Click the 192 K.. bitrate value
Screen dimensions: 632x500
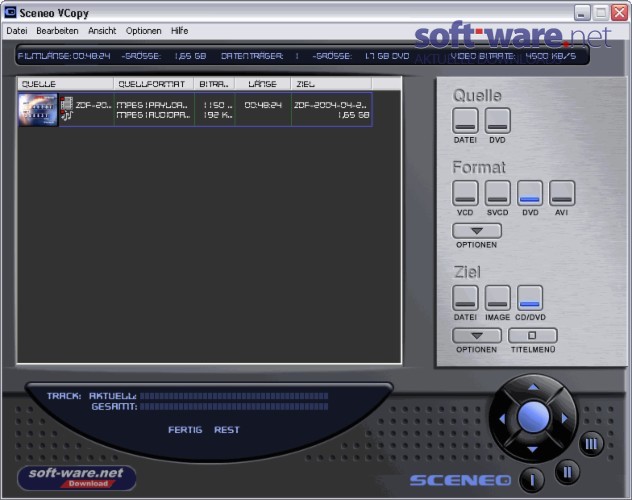click(x=218, y=115)
